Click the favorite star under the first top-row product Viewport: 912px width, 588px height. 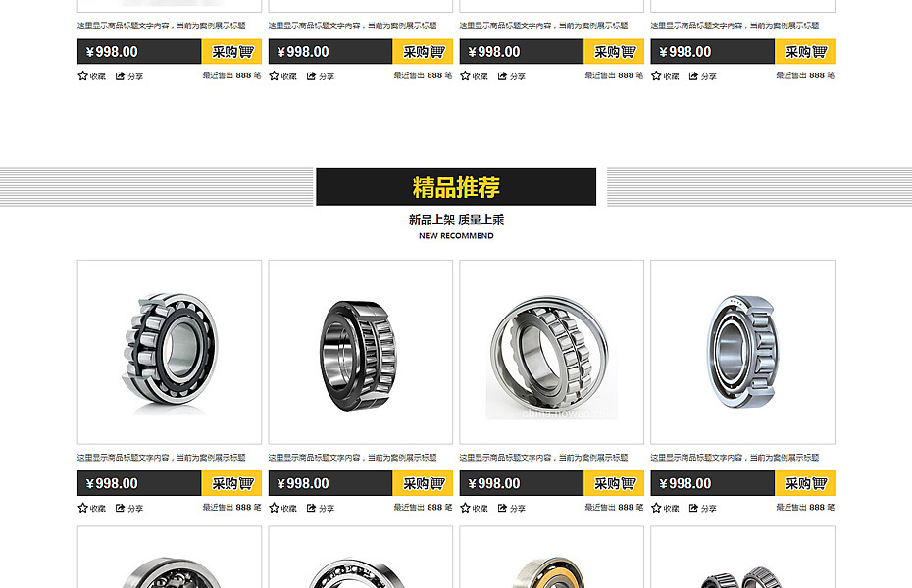(82, 76)
